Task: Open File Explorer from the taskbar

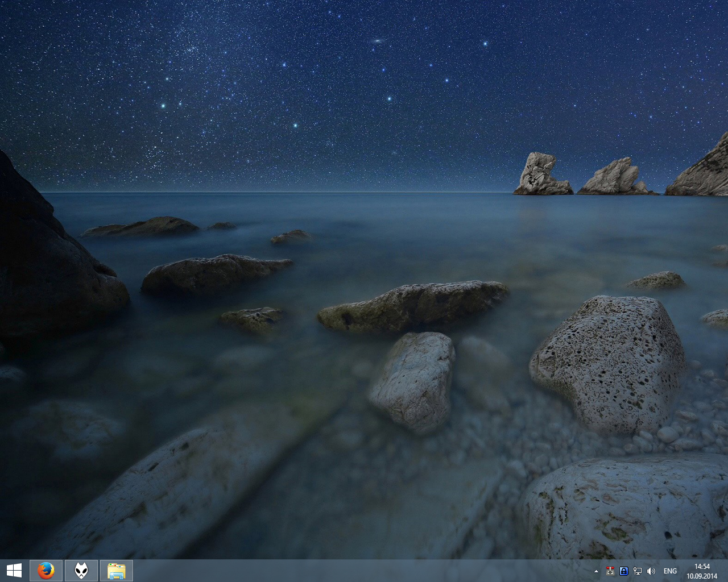Action: point(117,571)
